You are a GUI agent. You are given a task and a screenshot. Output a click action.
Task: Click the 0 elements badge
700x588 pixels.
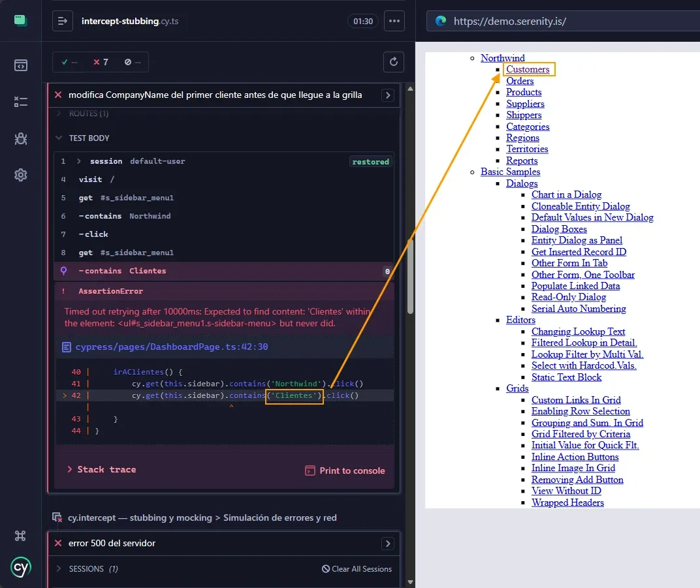tap(387, 271)
